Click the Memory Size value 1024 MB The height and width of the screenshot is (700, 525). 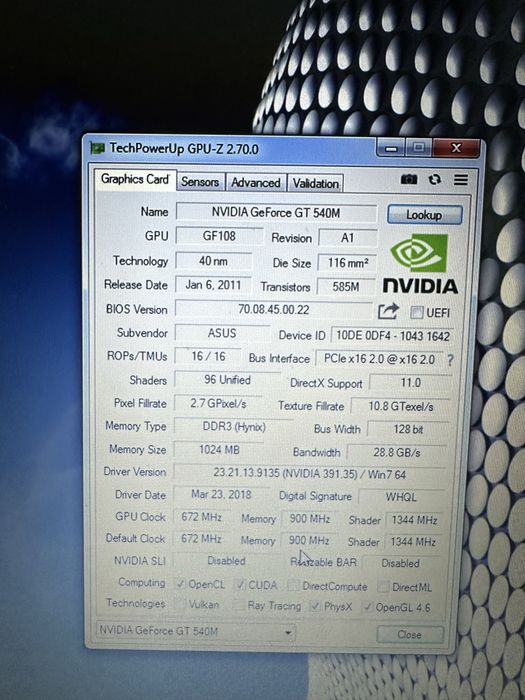tap(219, 449)
